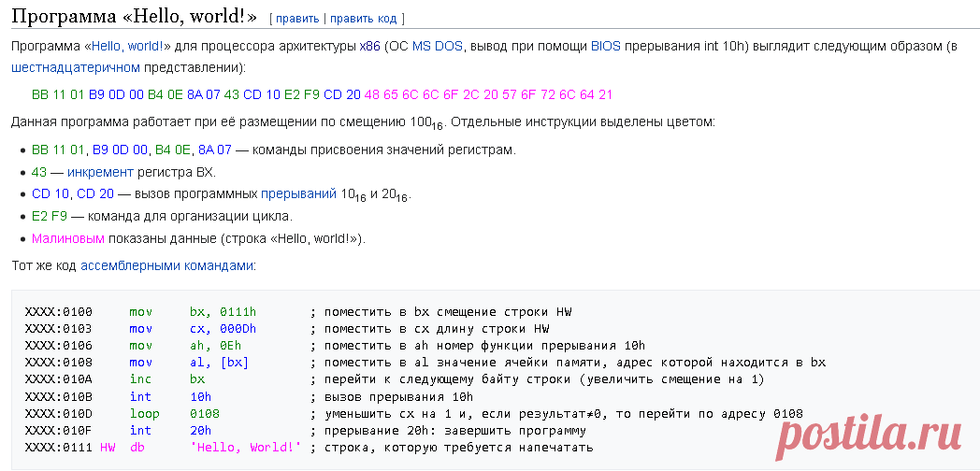Click the pink hex data bytes '48 65 6C 6C 6F'
This screenshot has width=980, height=471.
[x=411, y=95]
